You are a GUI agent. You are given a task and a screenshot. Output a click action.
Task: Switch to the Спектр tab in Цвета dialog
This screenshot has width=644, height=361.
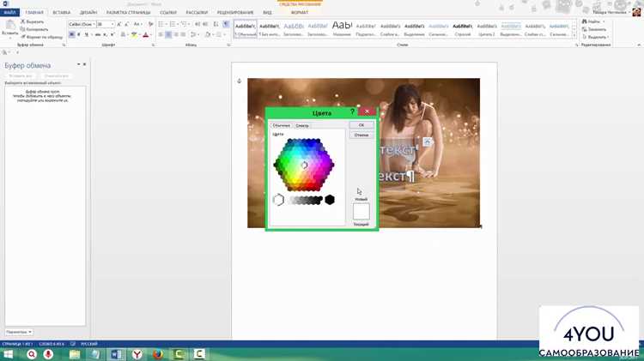[x=302, y=125]
